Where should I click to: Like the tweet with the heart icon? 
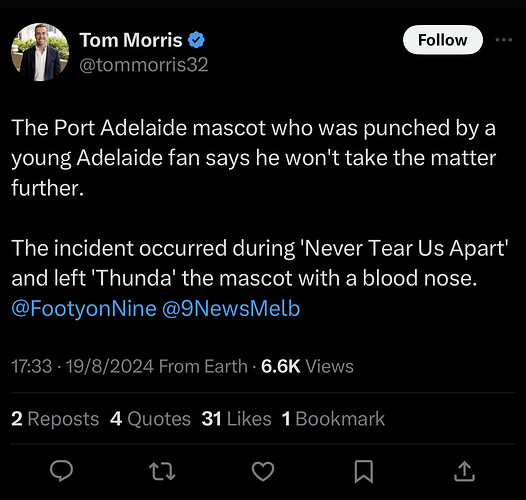click(x=263, y=471)
